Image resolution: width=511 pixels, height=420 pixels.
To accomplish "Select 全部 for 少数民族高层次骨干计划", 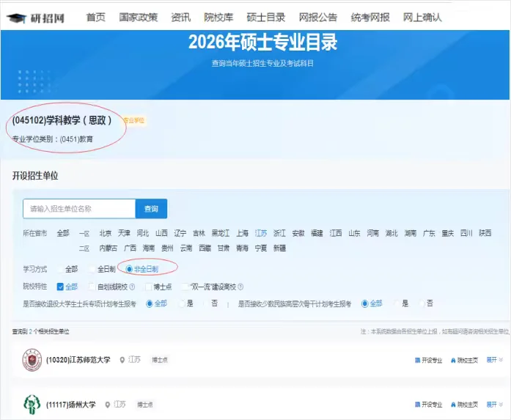I will [364, 303].
